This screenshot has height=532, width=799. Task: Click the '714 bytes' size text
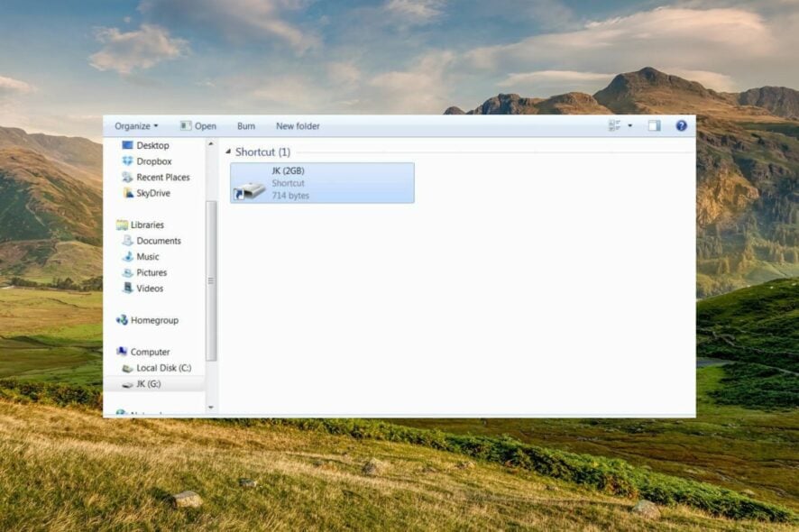pyautogui.click(x=290, y=195)
